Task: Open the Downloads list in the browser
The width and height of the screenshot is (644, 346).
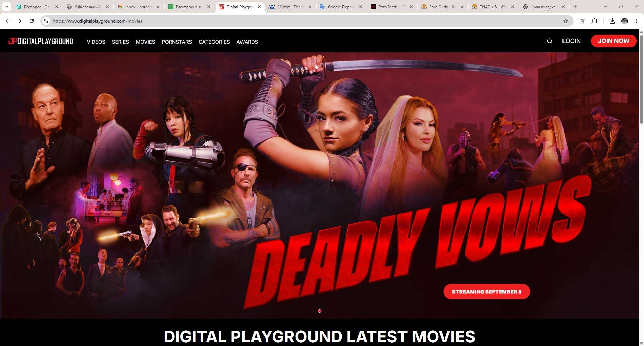Action: pyautogui.click(x=612, y=21)
